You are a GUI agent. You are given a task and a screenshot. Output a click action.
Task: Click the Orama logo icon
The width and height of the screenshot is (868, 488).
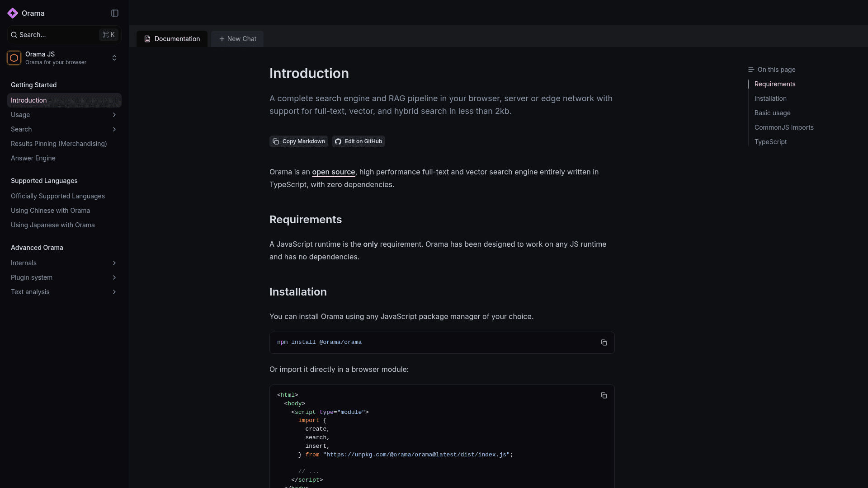[13, 13]
